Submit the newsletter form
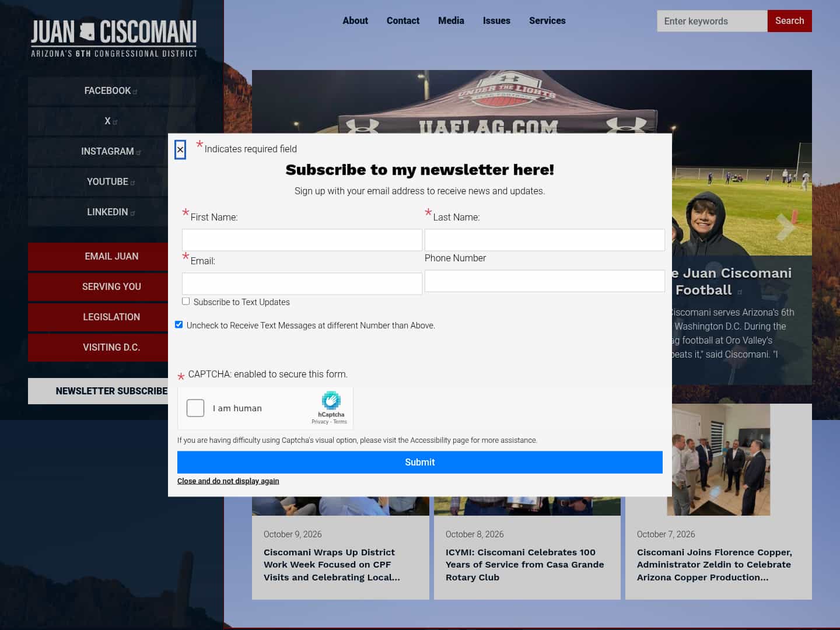This screenshot has width=840, height=630. (x=420, y=462)
